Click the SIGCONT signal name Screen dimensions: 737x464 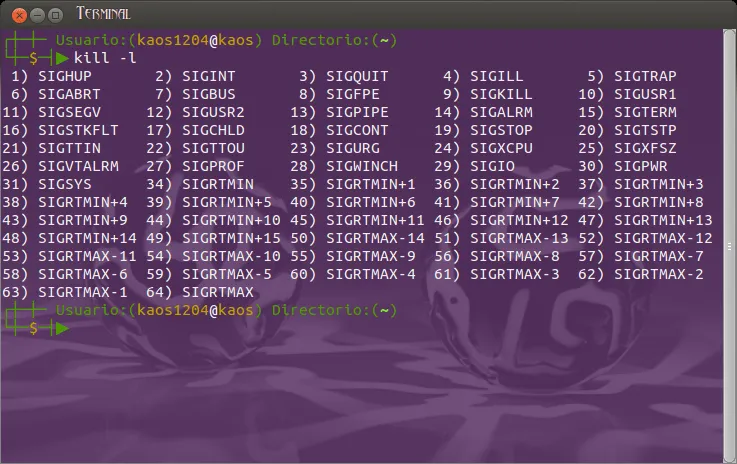(x=357, y=130)
